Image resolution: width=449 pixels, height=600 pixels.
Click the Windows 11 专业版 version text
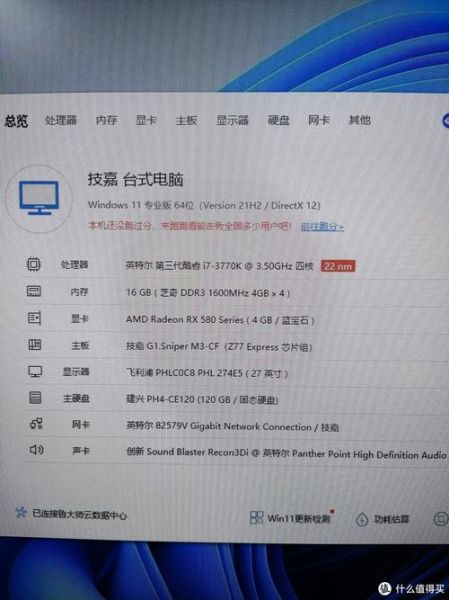[x=204, y=205]
